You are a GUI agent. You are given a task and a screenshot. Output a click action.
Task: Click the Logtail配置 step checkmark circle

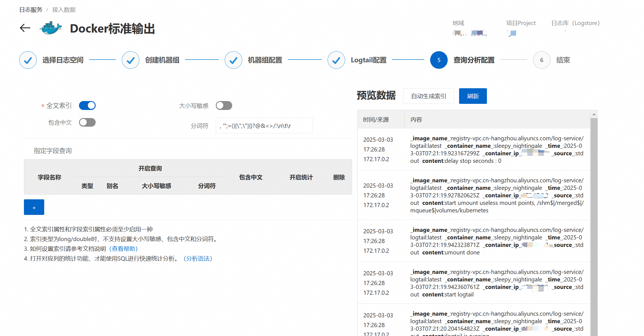[336, 60]
